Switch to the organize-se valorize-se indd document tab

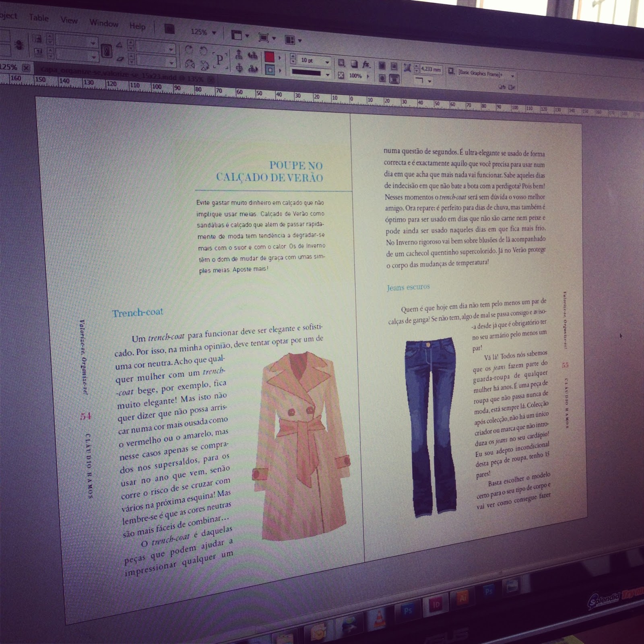(123, 75)
